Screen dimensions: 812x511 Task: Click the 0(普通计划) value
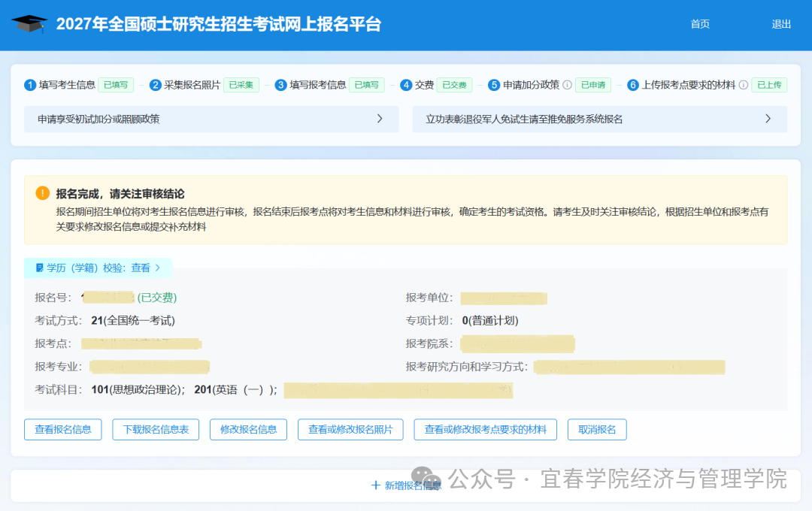pos(490,320)
